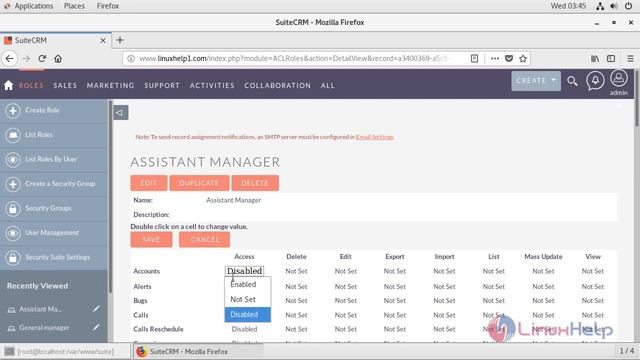Collapse sidebar with the arrow toggle button

tap(121, 113)
